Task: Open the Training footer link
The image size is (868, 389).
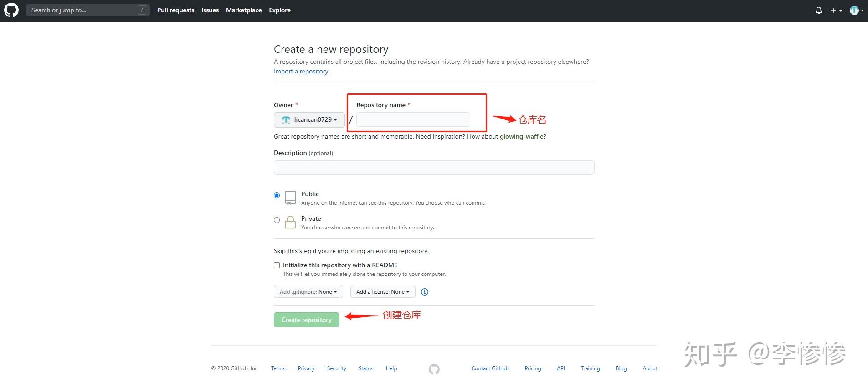Action: (x=590, y=368)
